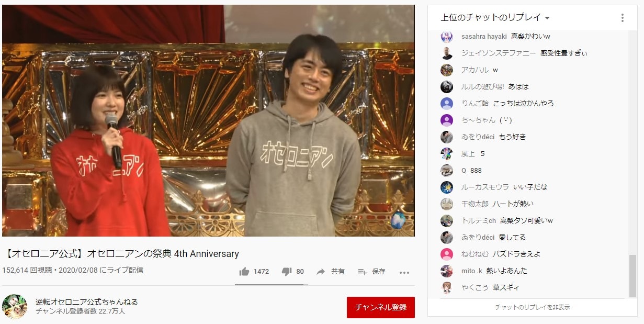Click the chat panel scrollbar thumb
This screenshot has width=644, height=324.
pos(633,275)
